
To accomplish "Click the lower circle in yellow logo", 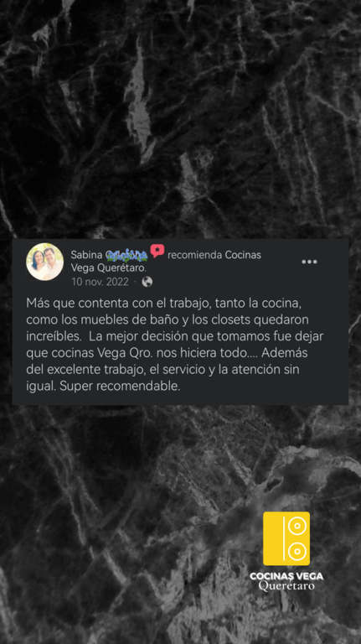I will tap(298, 552).
